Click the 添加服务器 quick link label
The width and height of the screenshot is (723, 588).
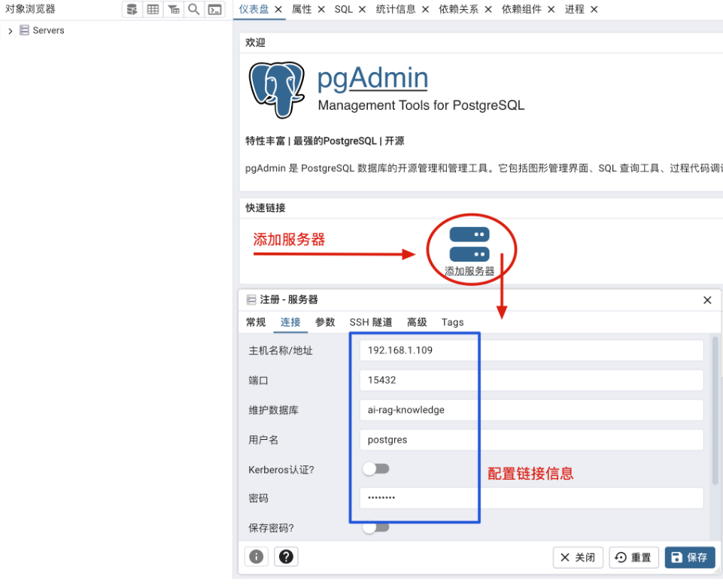[x=469, y=271]
